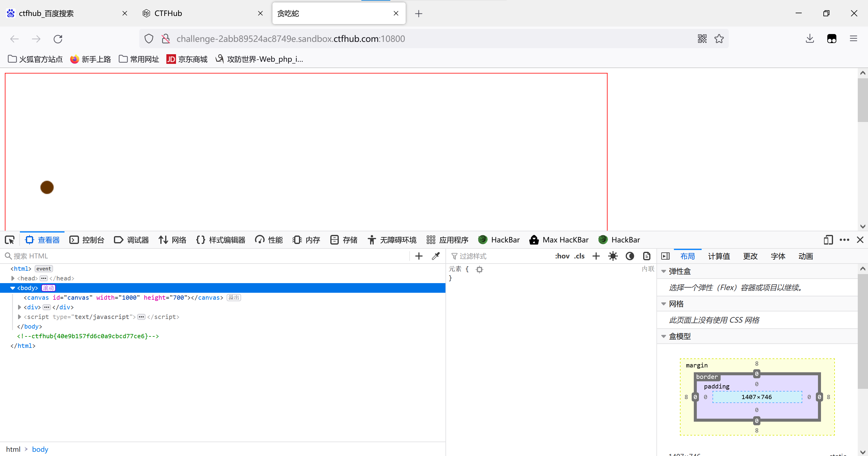
Task: Open the Firefox application menu
Action: pyautogui.click(x=854, y=39)
